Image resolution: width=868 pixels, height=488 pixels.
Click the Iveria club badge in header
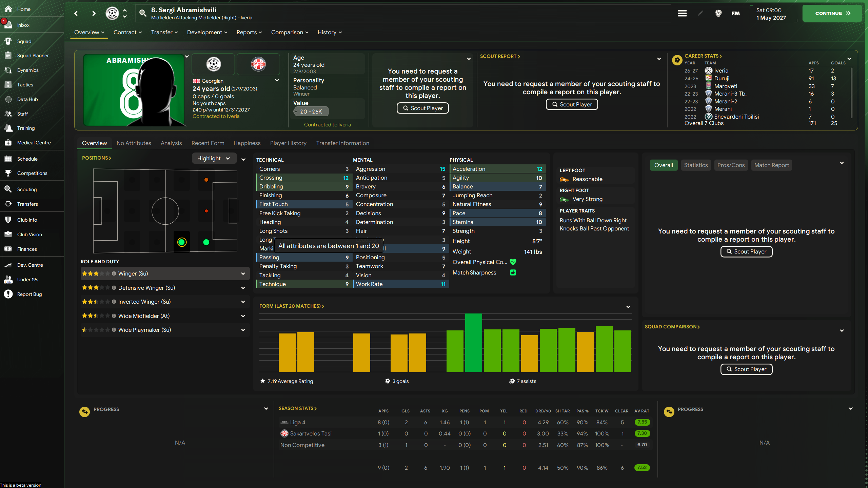[112, 13]
